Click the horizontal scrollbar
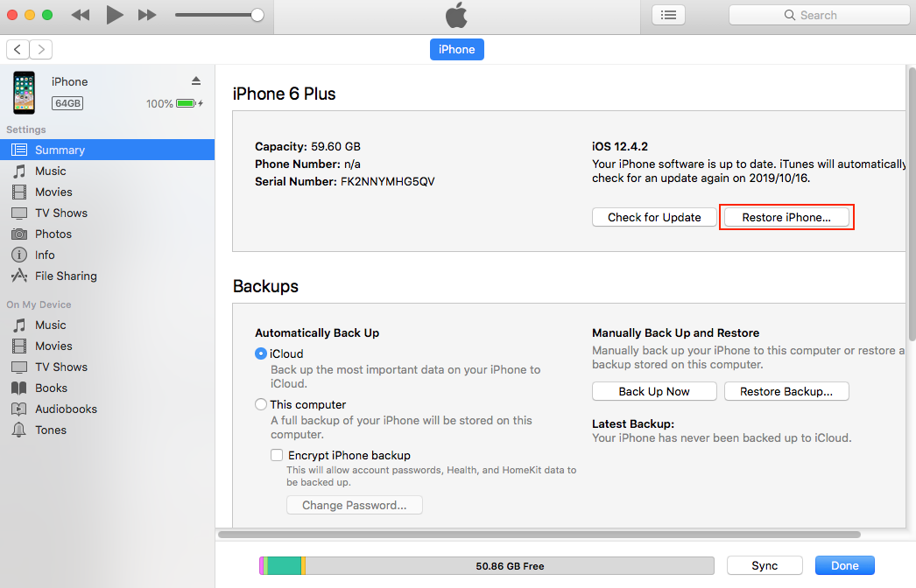The width and height of the screenshot is (916, 588). coord(539,535)
